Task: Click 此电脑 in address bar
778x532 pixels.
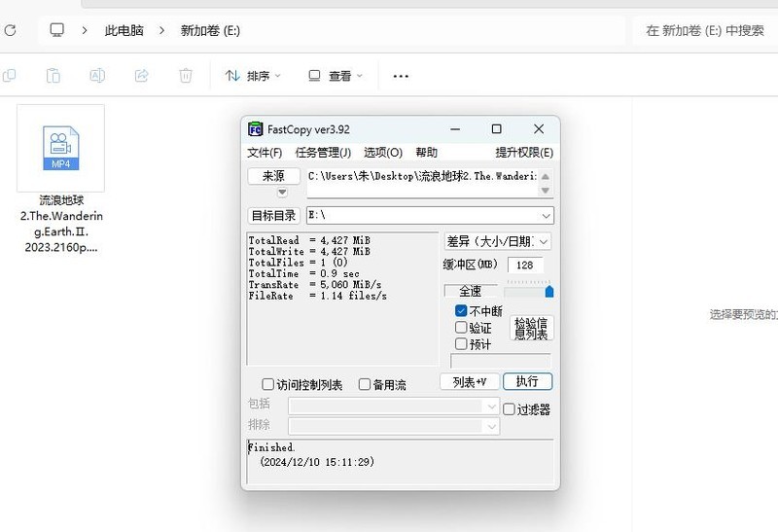Action: click(x=124, y=30)
